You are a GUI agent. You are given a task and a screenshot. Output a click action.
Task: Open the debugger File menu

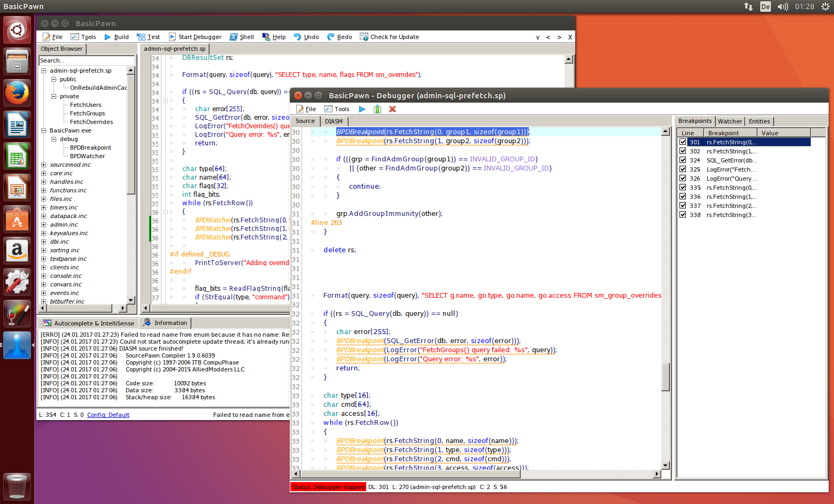[306, 109]
